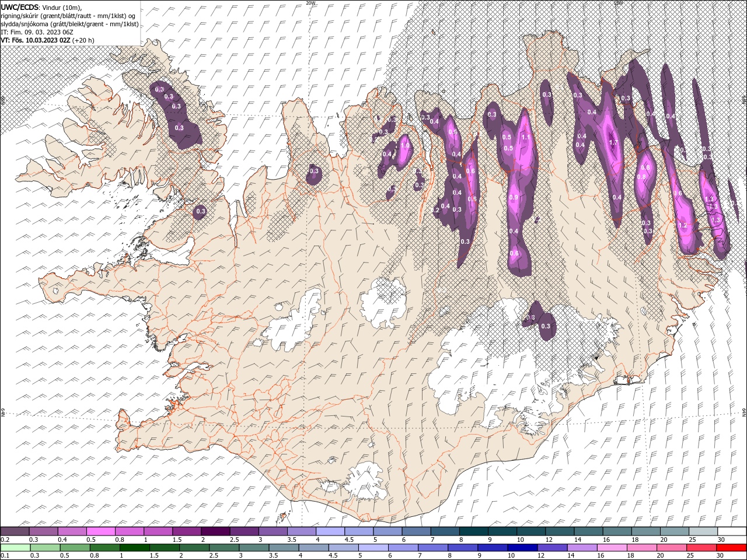The height and width of the screenshot is (560, 747).
Task: Click the '0.2' label in the upper legend
Action: click(5, 540)
